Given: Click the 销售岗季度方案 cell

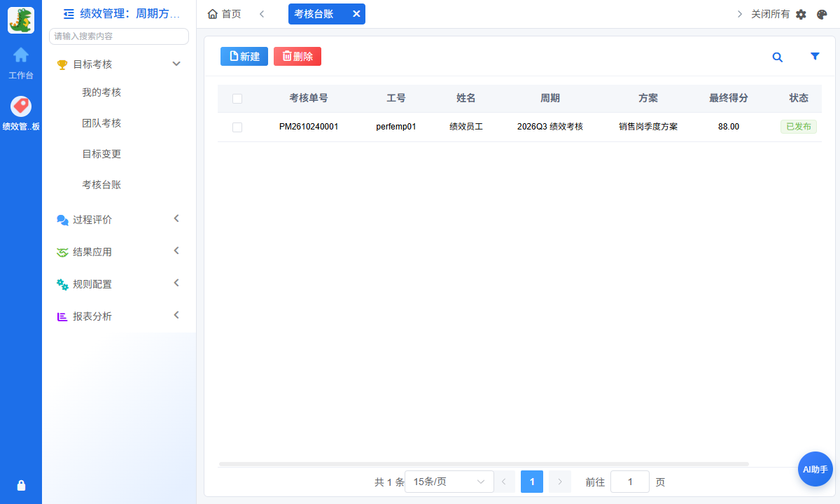Looking at the screenshot, I should tap(648, 127).
